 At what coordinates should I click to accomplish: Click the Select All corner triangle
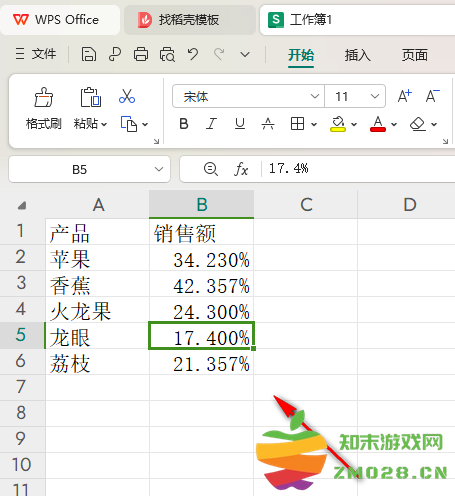coord(22,205)
